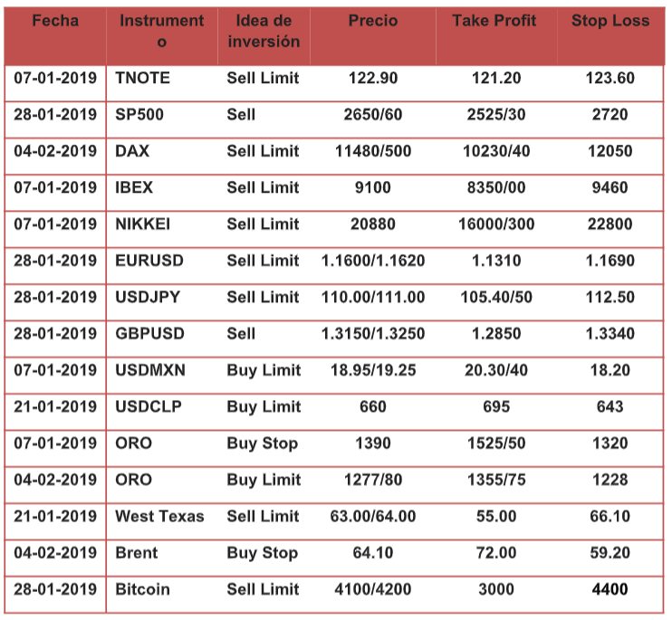The height and width of the screenshot is (620, 672).
Task: Select the USDMXN instrument cell
Action: (150, 370)
